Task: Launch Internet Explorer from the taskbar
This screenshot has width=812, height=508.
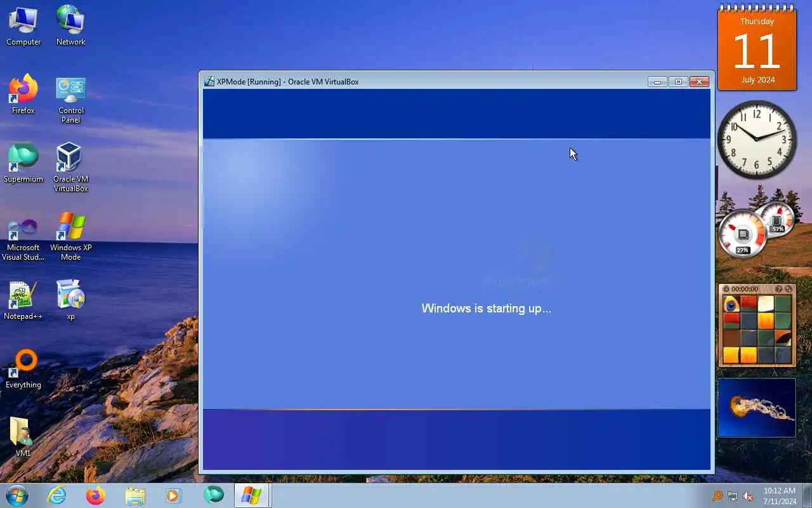Action: click(57, 495)
